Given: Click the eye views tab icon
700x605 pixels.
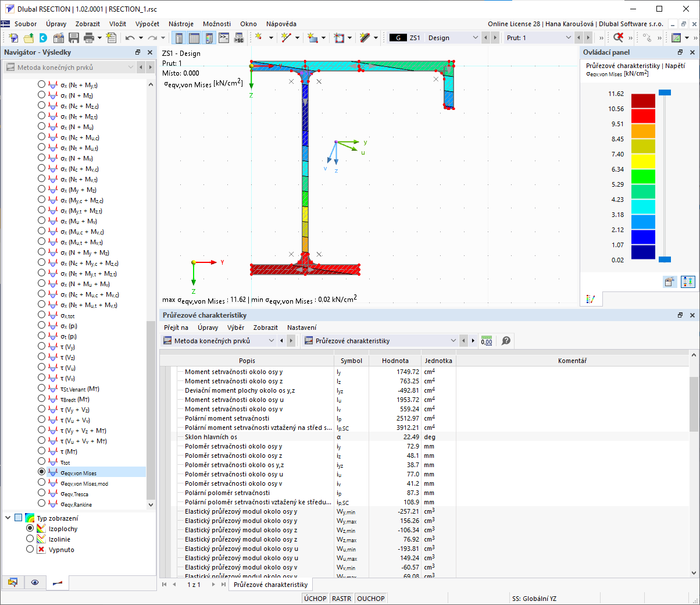Looking at the screenshot, I should (x=35, y=582).
